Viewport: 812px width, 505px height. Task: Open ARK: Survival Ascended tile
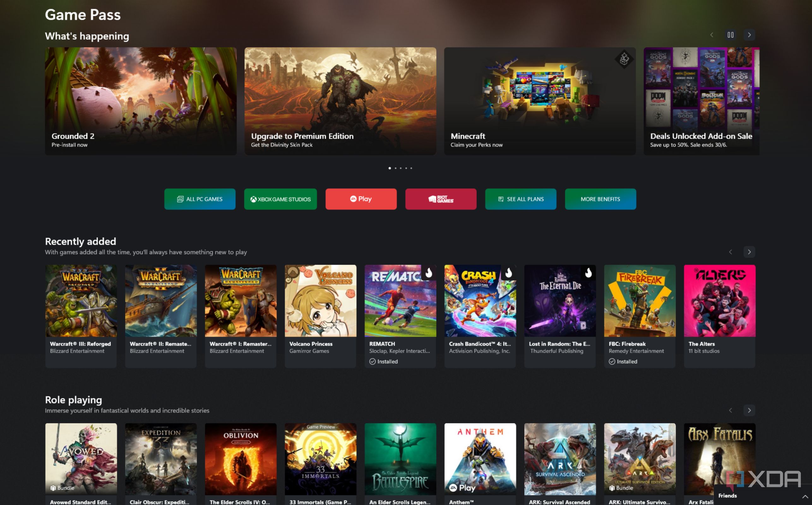[x=560, y=464]
